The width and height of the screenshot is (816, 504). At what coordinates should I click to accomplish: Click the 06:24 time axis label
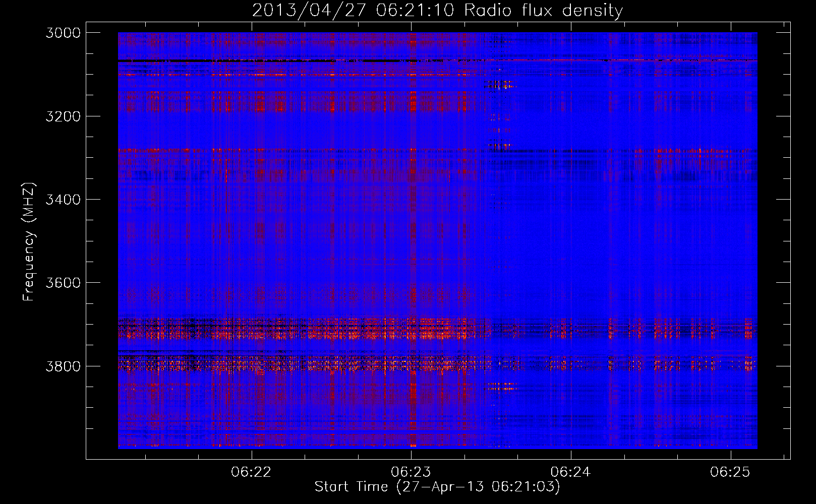point(570,472)
